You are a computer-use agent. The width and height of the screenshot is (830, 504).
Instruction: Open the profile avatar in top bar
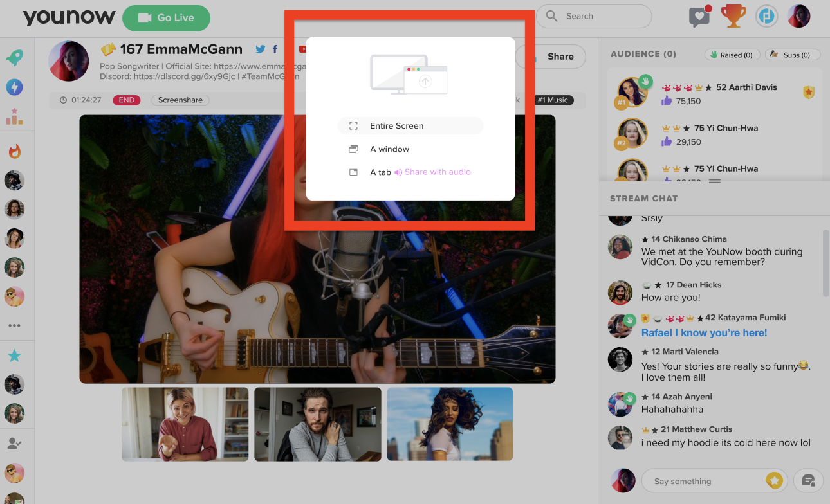798,17
